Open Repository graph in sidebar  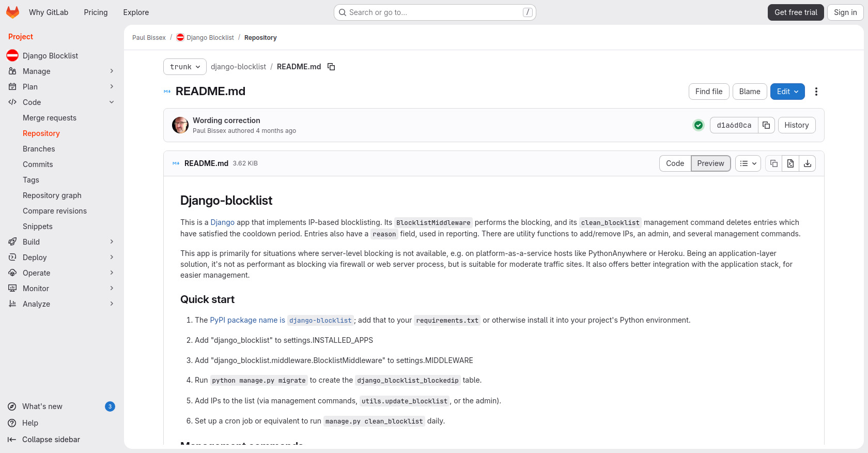click(52, 195)
